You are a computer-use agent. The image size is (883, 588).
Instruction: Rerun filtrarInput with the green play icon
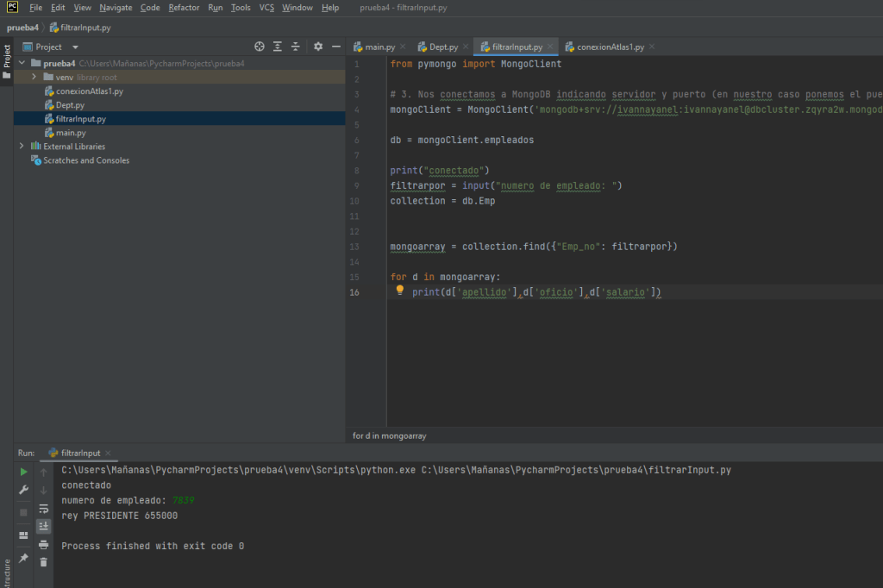[23, 472]
